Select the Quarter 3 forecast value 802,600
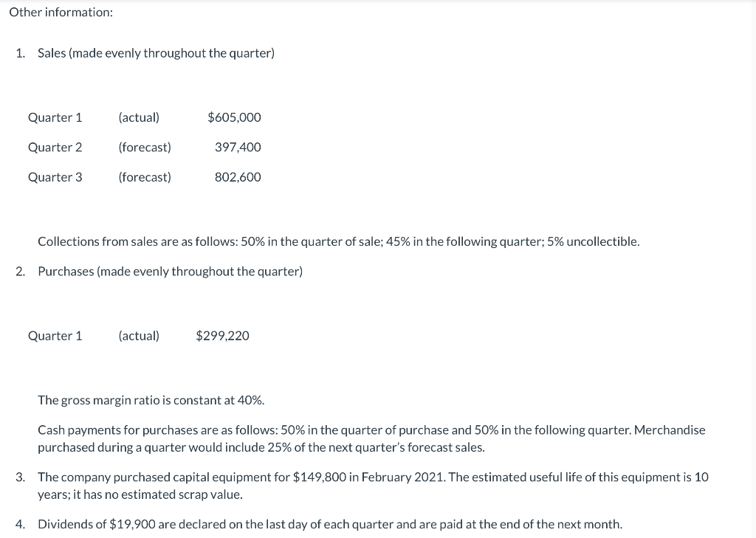 coord(238,177)
